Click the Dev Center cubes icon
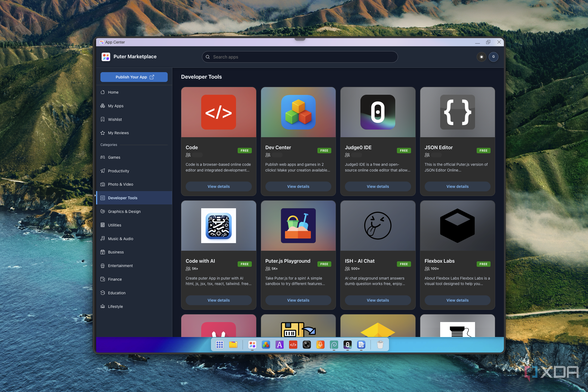Screen dimensions: 588x392 click(x=298, y=112)
